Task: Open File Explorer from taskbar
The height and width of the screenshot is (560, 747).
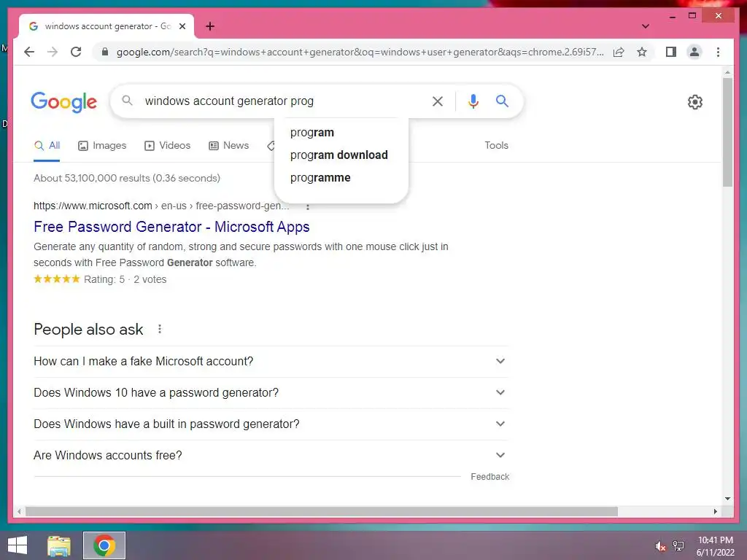Action: click(59, 545)
